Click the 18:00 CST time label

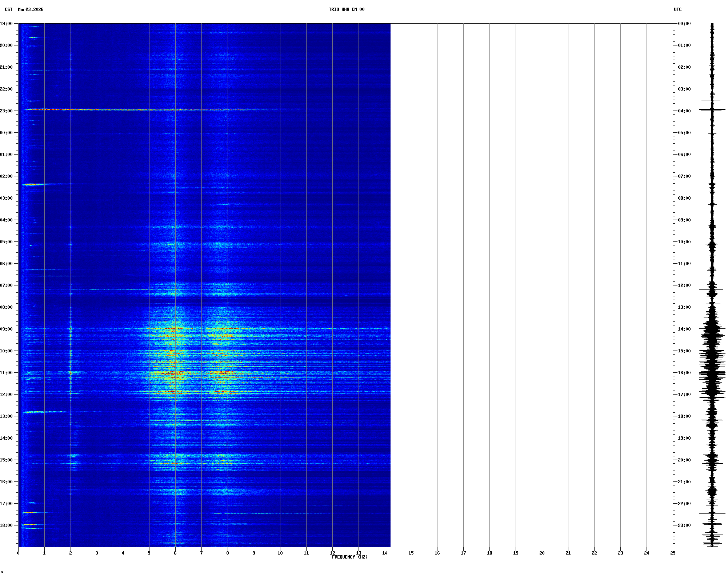[6, 525]
